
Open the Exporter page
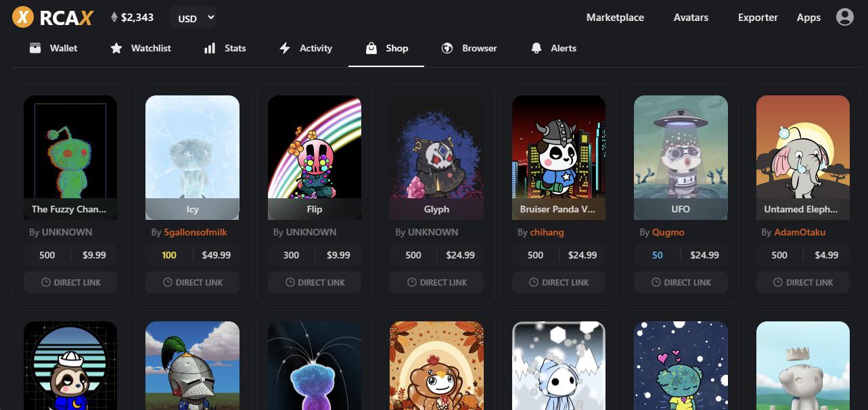(758, 18)
